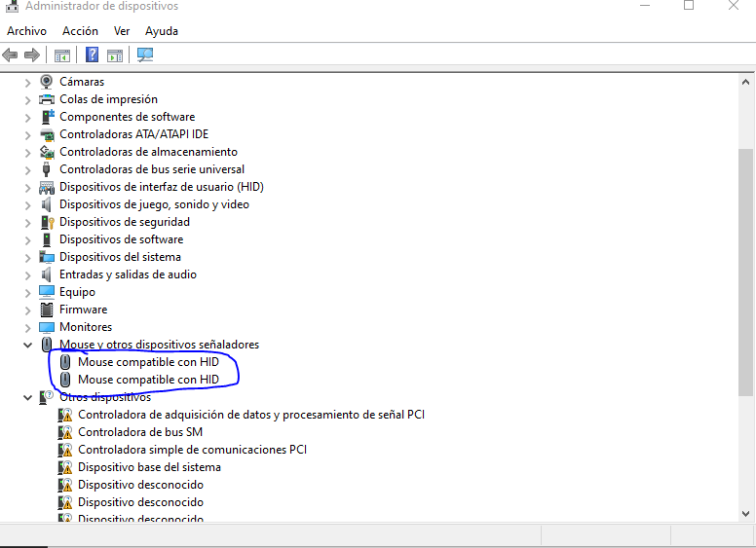The height and width of the screenshot is (548, 756).
Task: Click mouse icon for Mouse y otros dispositivos
Action: 47,345
